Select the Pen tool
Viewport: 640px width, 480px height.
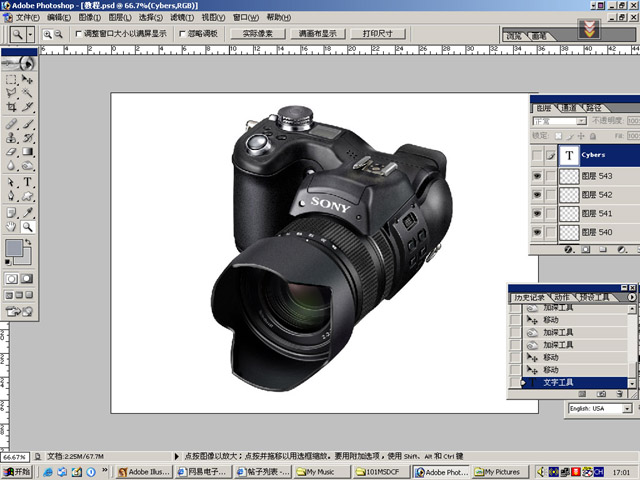tap(11, 196)
